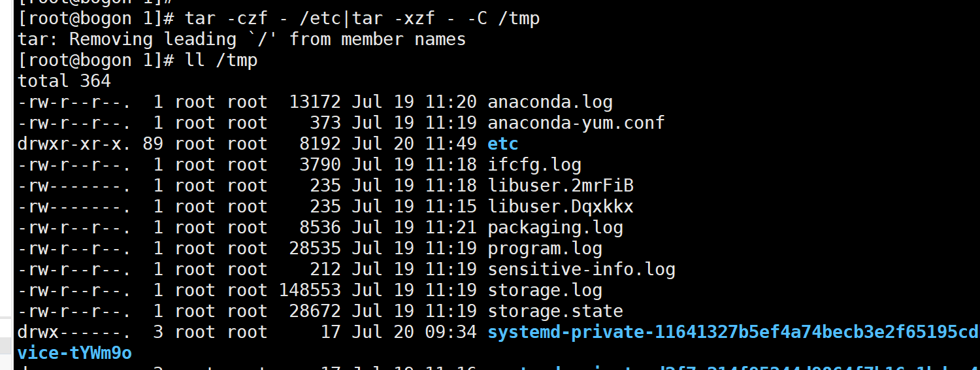Click the tar -czf command line
Image resolution: width=980 pixels, height=370 pixels.
pyautogui.click(x=279, y=18)
